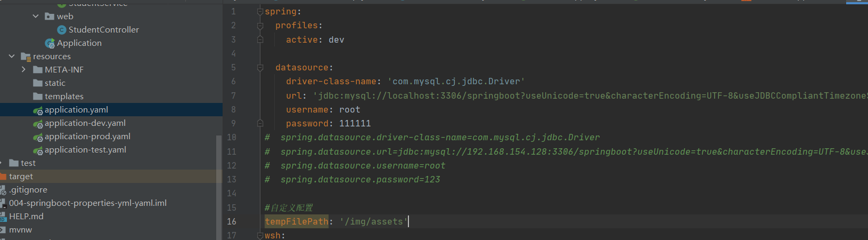Click the application-test.yaml Spring icon

(x=38, y=150)
